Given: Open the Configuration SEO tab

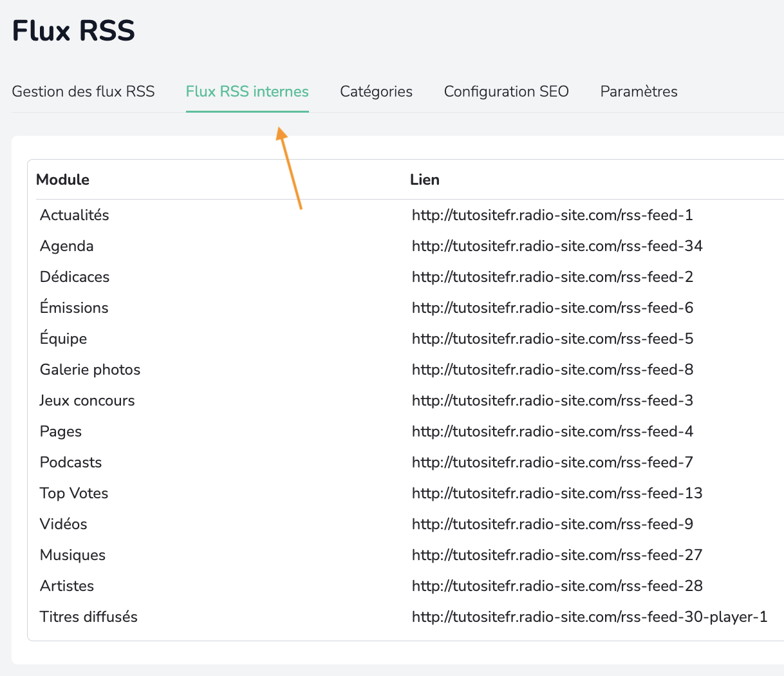Looking at the screenshot, I should point(506,91).
